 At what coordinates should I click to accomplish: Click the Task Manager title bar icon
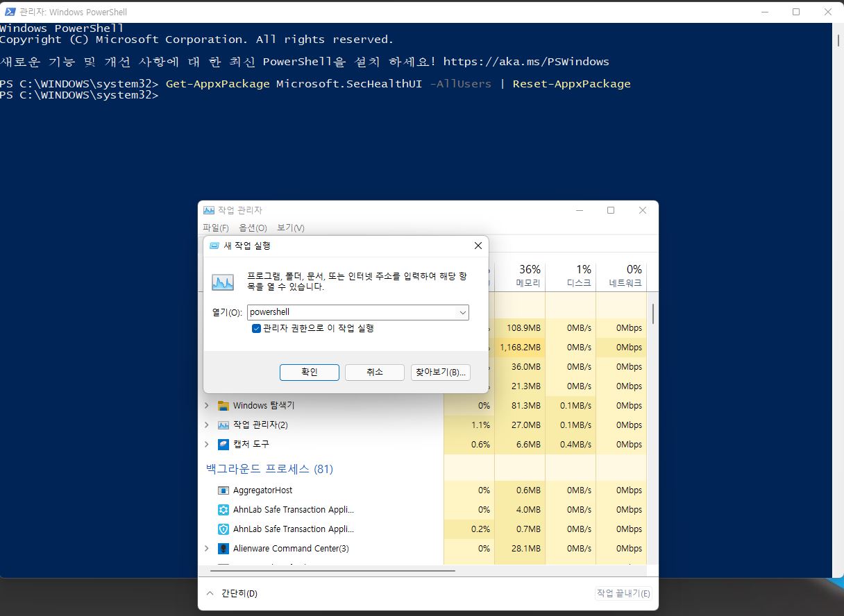[209, 210]
